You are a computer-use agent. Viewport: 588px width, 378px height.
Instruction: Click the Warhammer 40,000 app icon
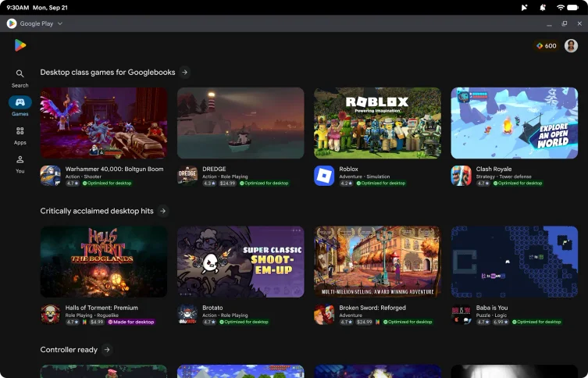click(50, 176)
